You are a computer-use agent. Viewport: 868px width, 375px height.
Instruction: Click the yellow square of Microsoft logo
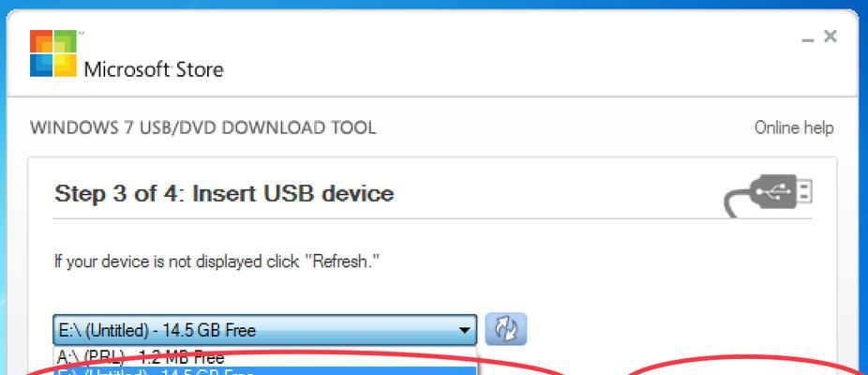pos(66,65)
